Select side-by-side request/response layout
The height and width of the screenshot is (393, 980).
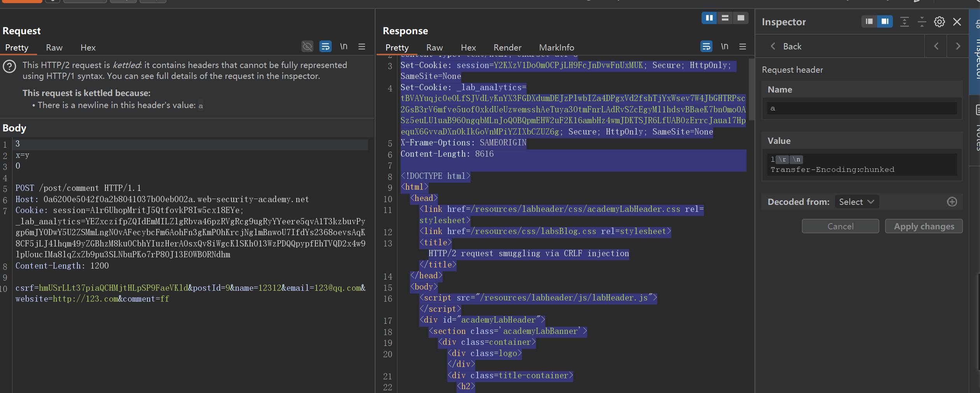[x=709, y=18]
